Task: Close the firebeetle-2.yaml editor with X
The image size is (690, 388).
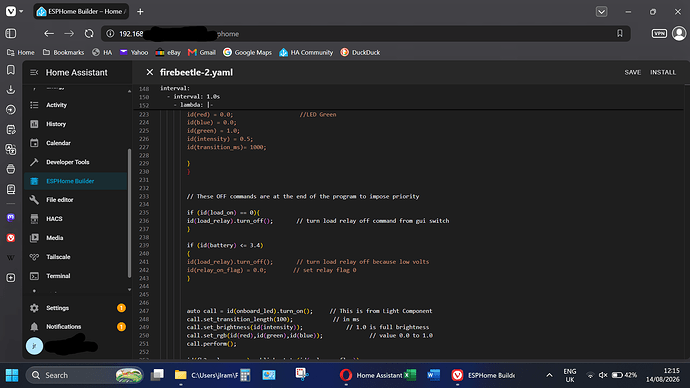Action: coord(150,72)
